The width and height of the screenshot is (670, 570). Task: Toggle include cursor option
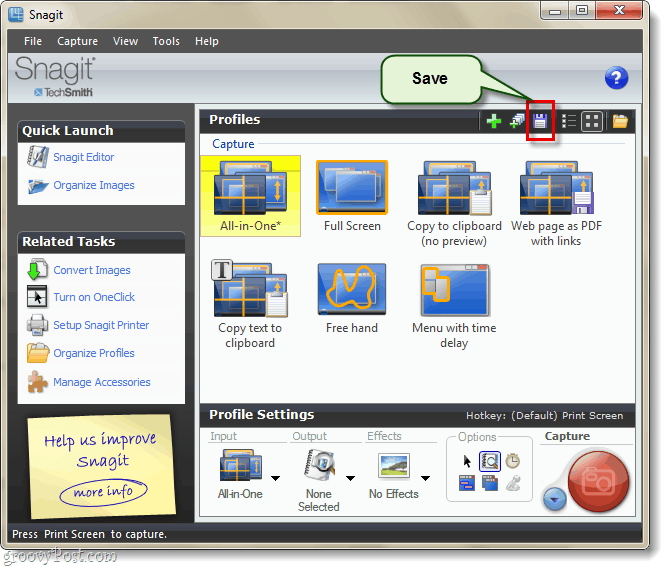click(467, 461)
